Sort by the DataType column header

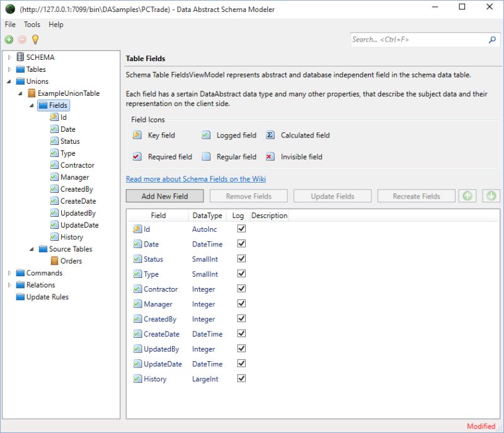207,216
